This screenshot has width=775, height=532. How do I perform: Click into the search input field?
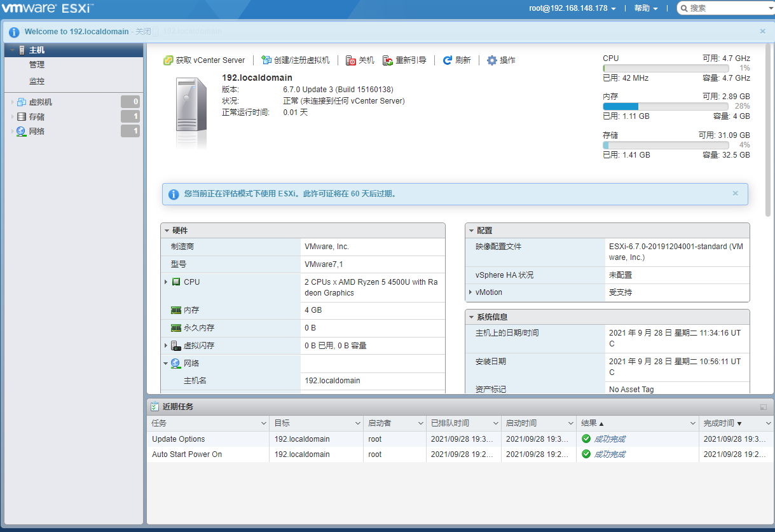click(x=728, y=8)
